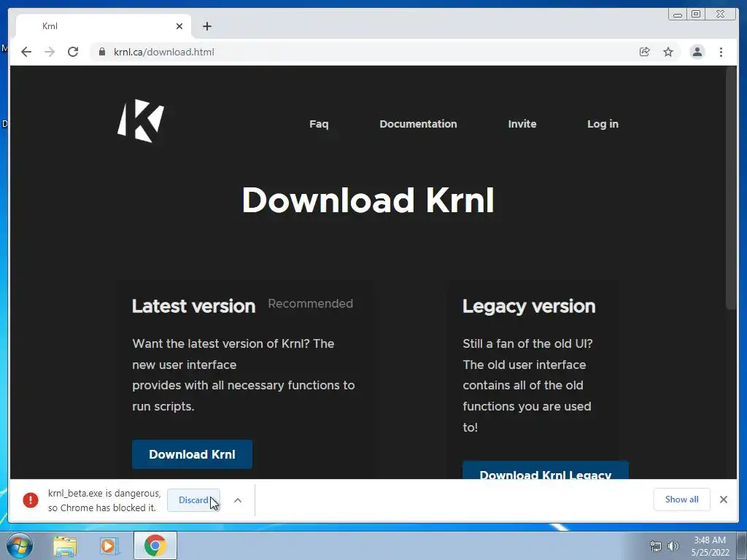Viewport: 747px width, 560px height.
Task: Click the share page icon in address bar
Action: (x=645, y=52)
